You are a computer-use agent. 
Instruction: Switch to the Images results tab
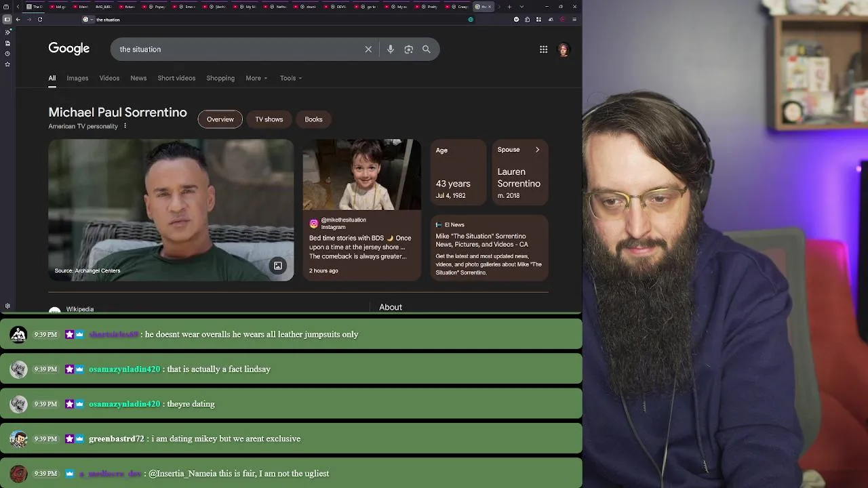[x=77, y=78]
